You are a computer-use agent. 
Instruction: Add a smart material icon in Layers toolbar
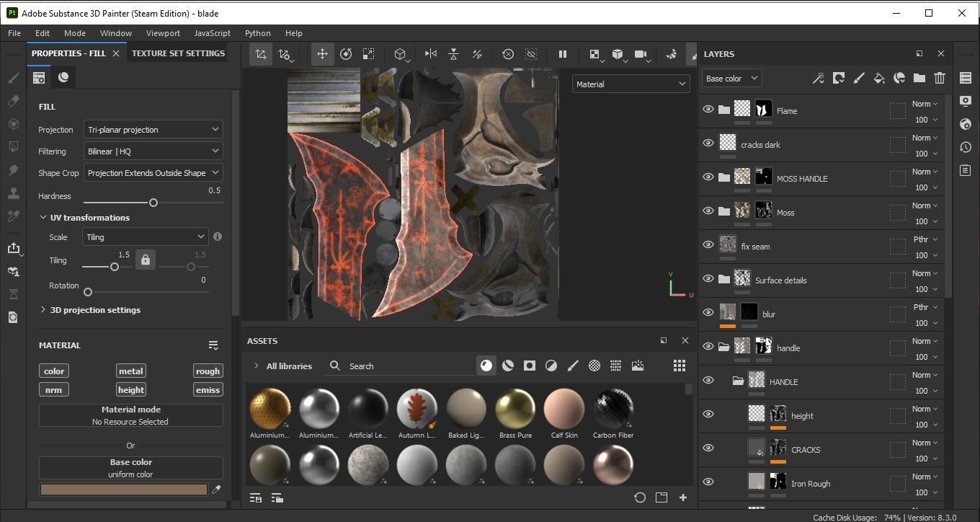[899, 78]
